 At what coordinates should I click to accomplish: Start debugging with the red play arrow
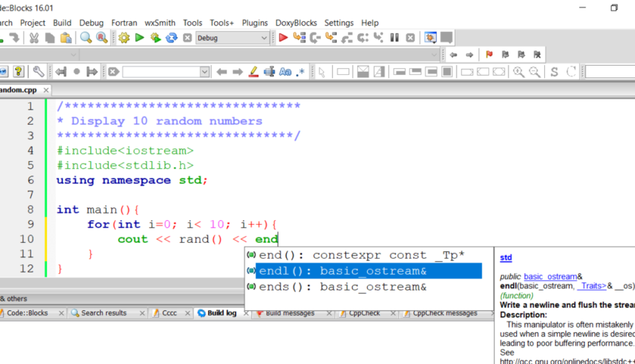click(283, 38)
